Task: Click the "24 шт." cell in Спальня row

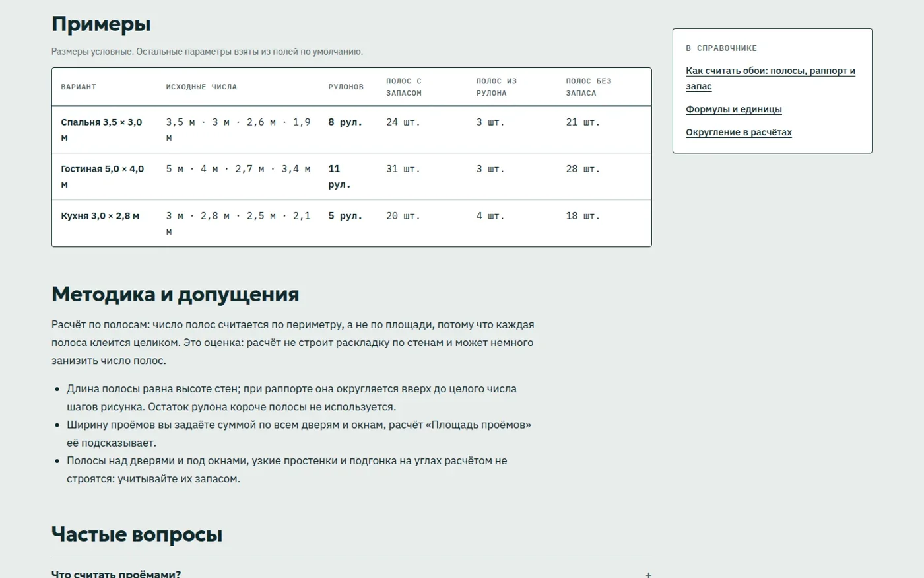Action: 403,122
